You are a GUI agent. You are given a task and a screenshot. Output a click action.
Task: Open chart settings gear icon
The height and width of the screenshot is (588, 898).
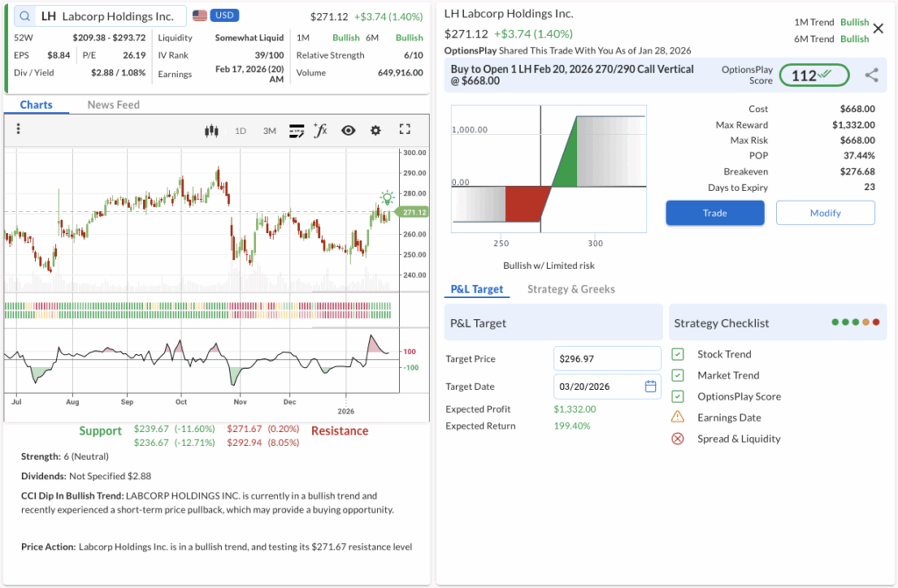click(x=375, y=131)
